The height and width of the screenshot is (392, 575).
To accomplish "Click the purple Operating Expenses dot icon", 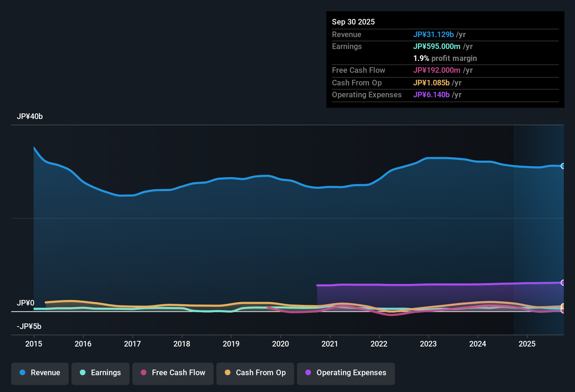I will tap(308, 373).
